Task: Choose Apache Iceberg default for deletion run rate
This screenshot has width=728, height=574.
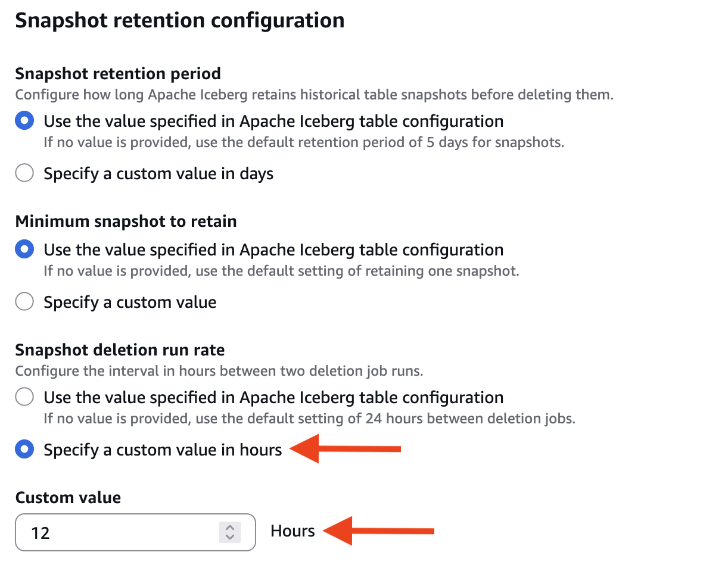Action: (24, 397)
